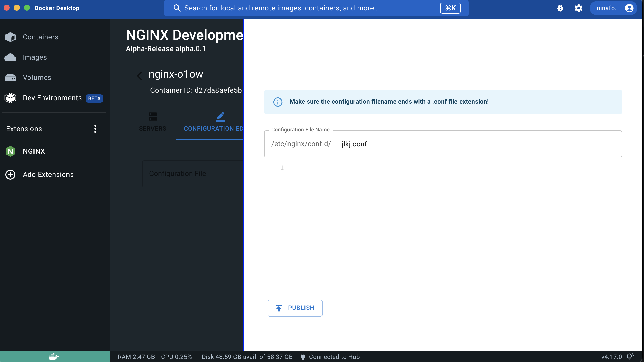Select NGINX extension label
This screenshot has width=644, height=362.
pyautogui.click(x=34, y=151)
